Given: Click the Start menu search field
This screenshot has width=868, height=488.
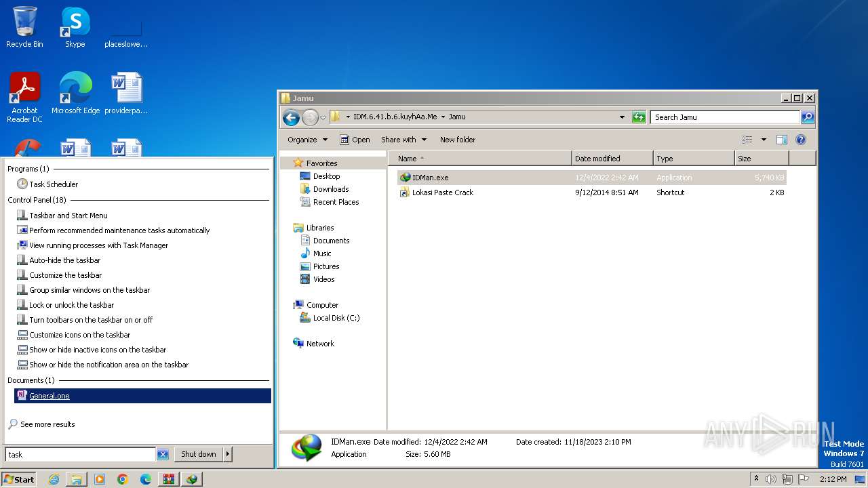Looking at the screenshot, I should 81,455.
